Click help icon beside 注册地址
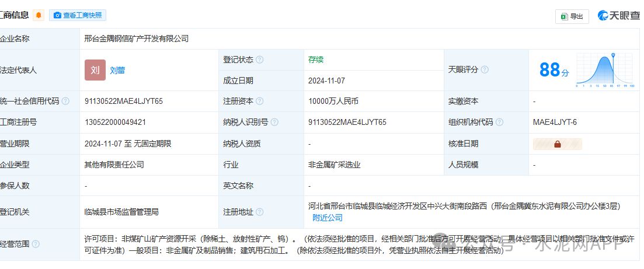 260,212
